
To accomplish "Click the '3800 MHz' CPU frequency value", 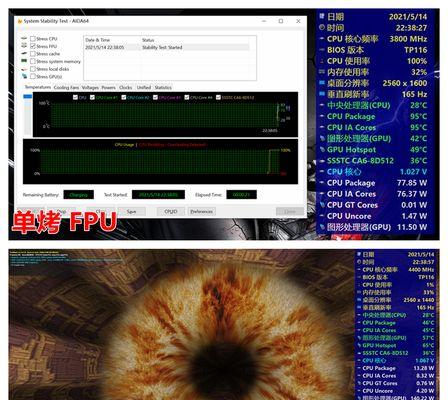I will (x=408, y=39).
